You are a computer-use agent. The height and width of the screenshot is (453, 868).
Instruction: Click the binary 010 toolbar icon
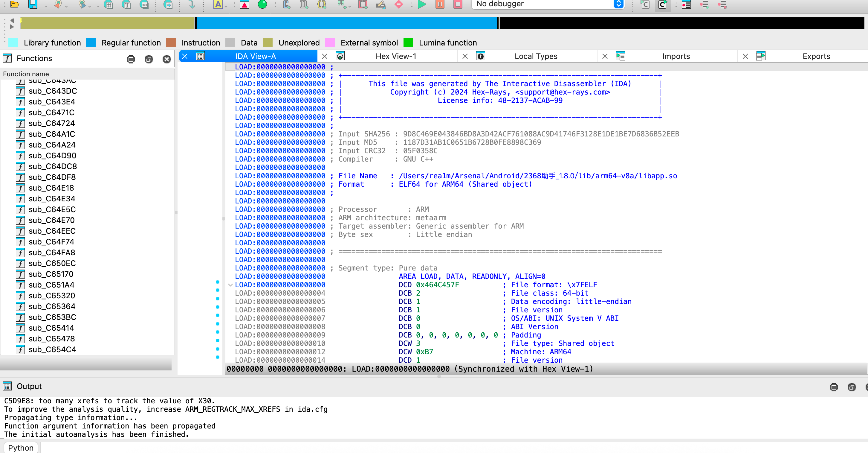point(144,4)
